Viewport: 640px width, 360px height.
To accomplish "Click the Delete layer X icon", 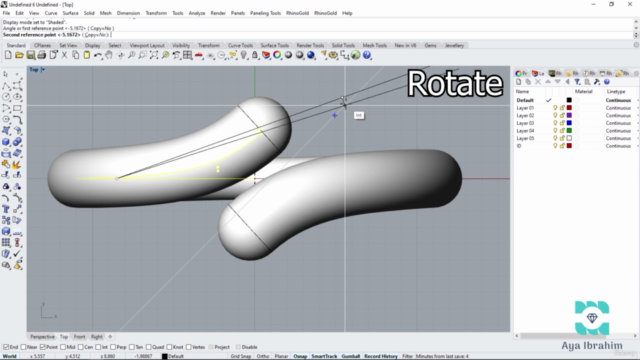I will click(538, 82).
